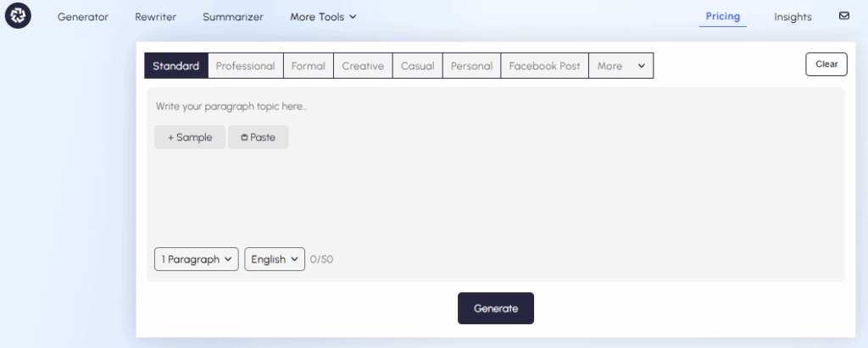Switch to the Professional tone tab
The height and width of the screenshot is (348, 868).
pos(245,66)
